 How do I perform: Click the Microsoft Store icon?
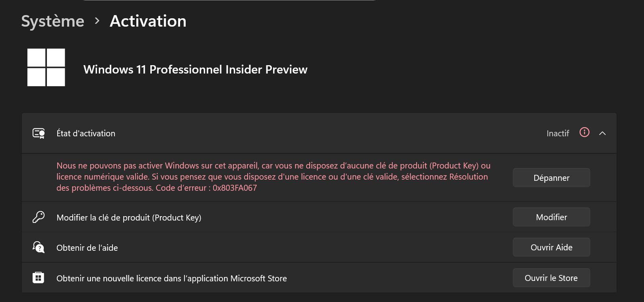point(39,278)
